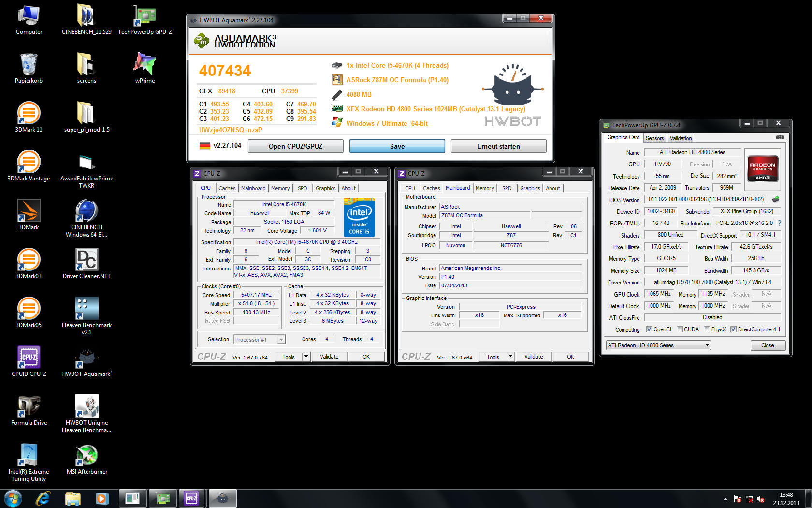812x508 pixels.
Task: Launch wPrime from the desktop
Action: [145, 69]
